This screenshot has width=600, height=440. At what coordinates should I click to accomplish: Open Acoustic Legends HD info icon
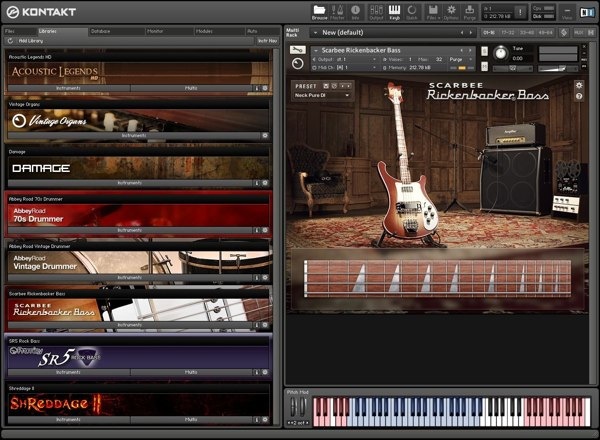coord(257,88)
